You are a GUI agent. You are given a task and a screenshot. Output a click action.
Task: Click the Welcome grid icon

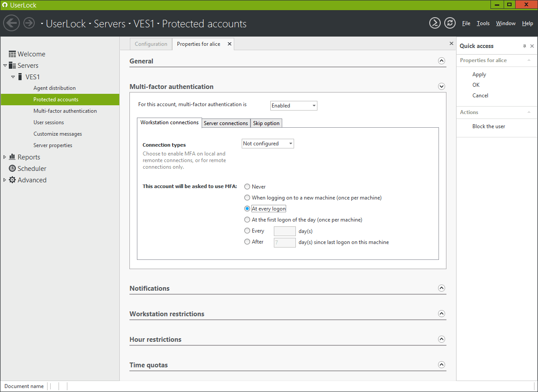12,54
